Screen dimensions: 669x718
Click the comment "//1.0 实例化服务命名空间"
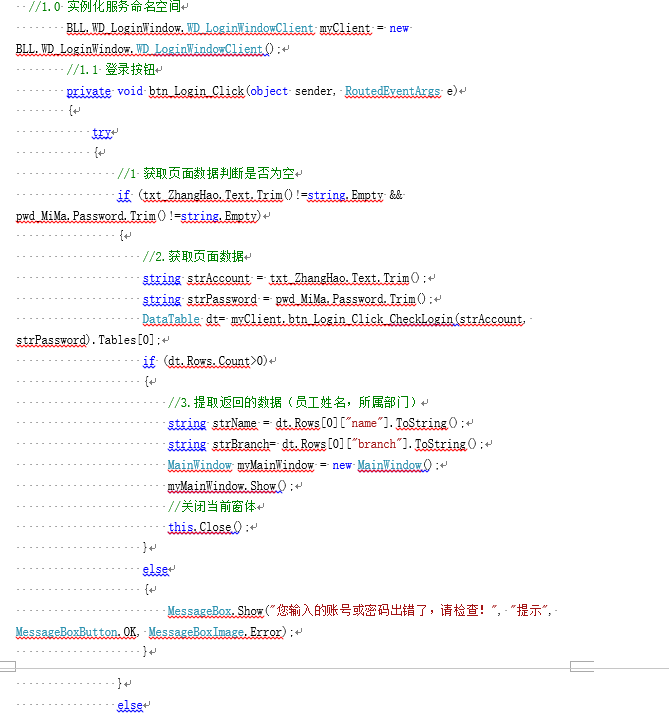(105, 7)
